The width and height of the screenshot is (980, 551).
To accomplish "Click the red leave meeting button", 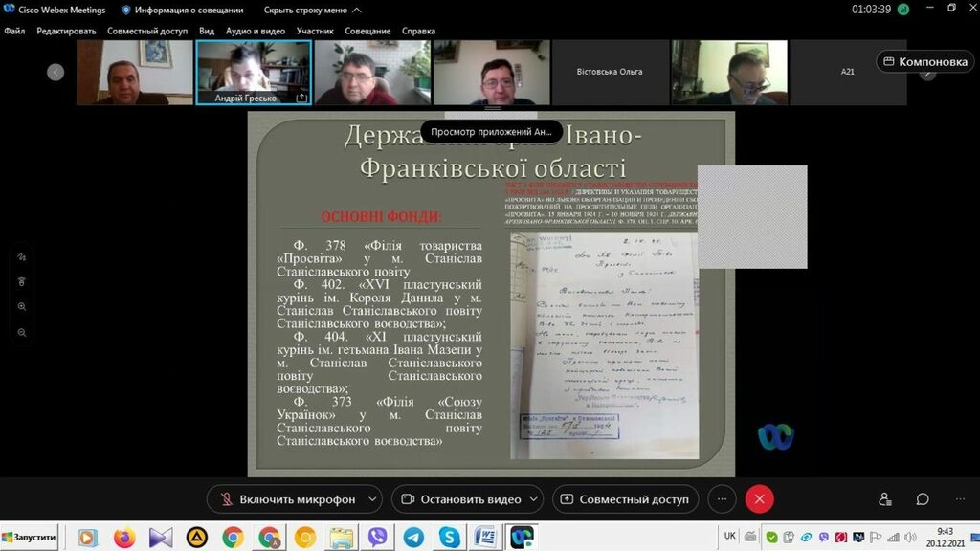I will [759, 499].
